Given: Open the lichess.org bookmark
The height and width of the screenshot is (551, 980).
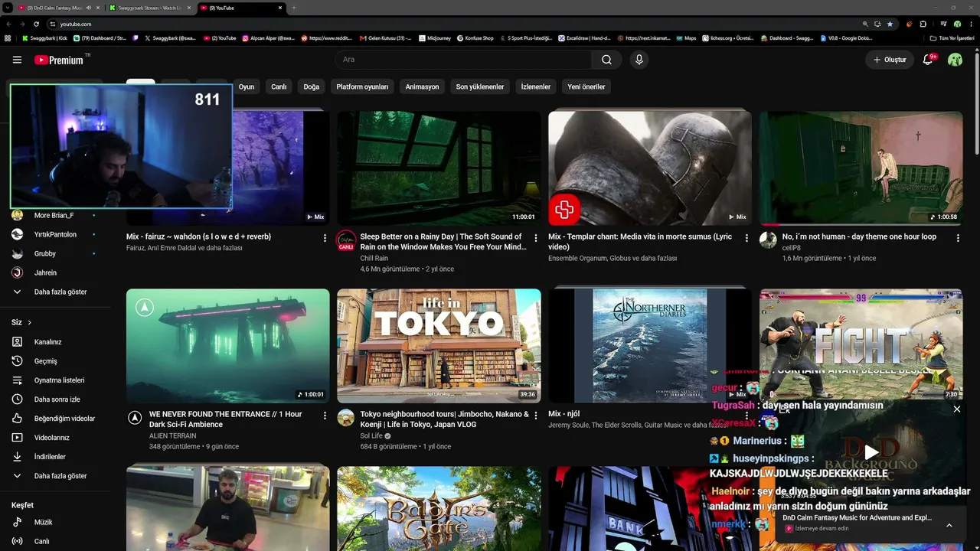Looking at the screenshot, I should point(729,37).
